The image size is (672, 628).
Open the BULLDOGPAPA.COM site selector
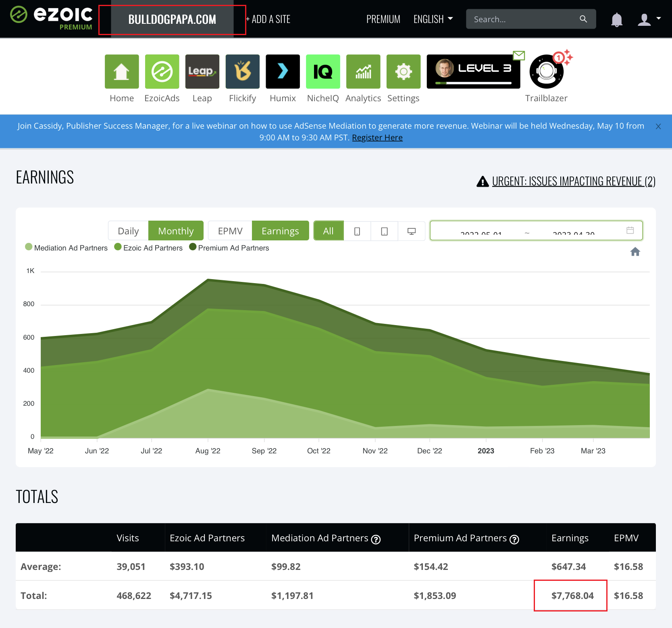coord(172,19)
